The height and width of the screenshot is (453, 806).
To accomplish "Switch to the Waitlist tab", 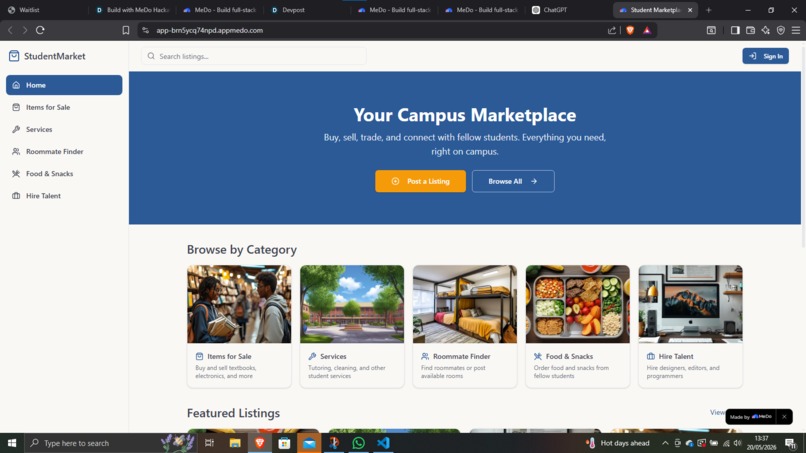I will coord(44,10).
